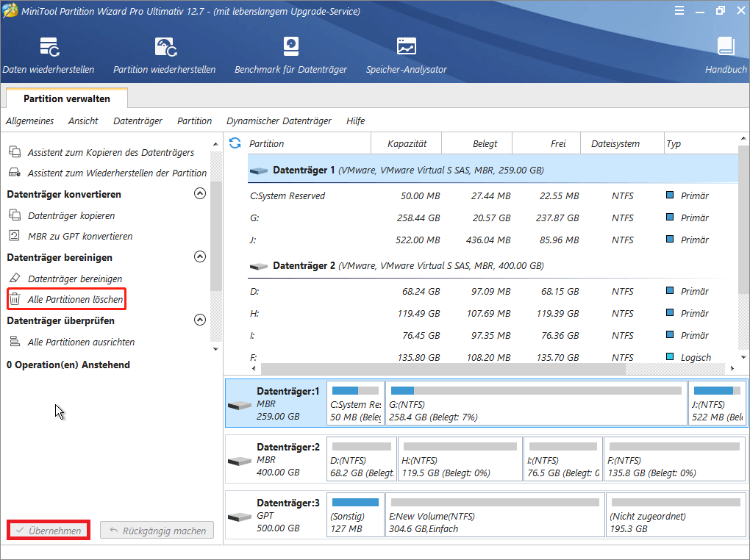Select Datenträger bereinigen action
The height and width of the screenshot is (560, 750).
74,279
